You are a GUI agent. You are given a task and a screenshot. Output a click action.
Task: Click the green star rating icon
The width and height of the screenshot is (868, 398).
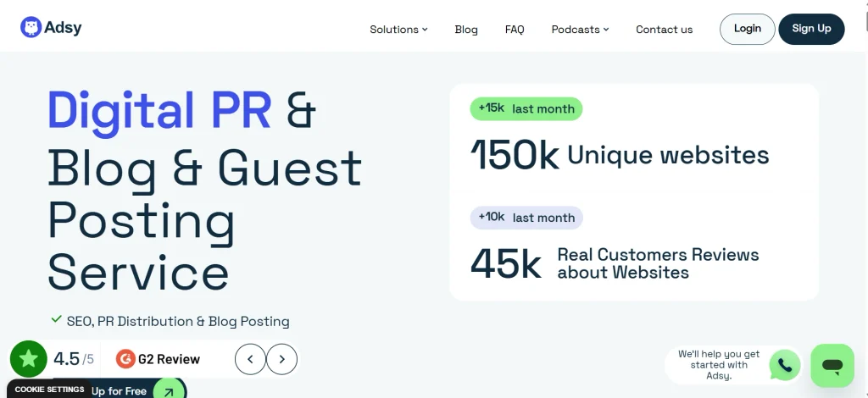28,359
